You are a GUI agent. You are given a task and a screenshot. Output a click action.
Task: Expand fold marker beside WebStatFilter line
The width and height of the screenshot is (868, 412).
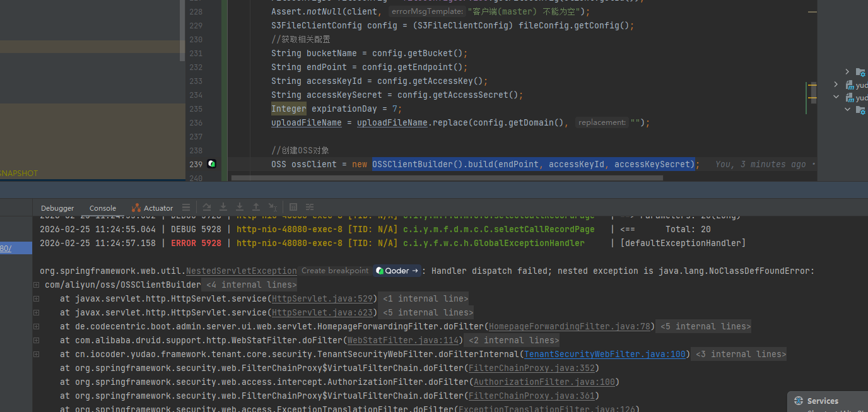[x=37, y=341]
